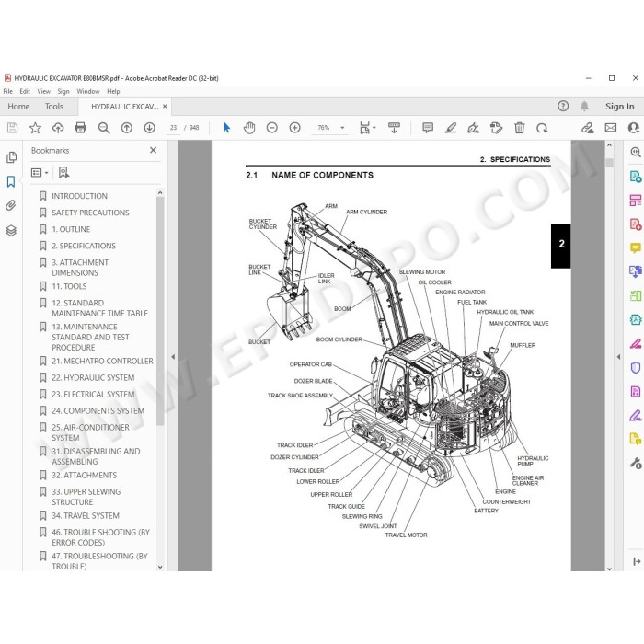Open the account profile icon
The height and width of the screenshot is (644, 644).
coord(634,128)
